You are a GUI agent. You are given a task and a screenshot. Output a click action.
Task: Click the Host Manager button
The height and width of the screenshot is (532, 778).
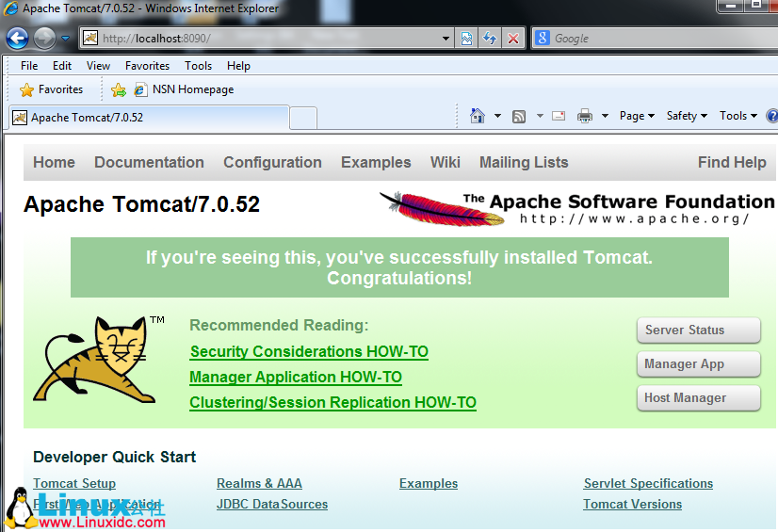click(699, 398)
